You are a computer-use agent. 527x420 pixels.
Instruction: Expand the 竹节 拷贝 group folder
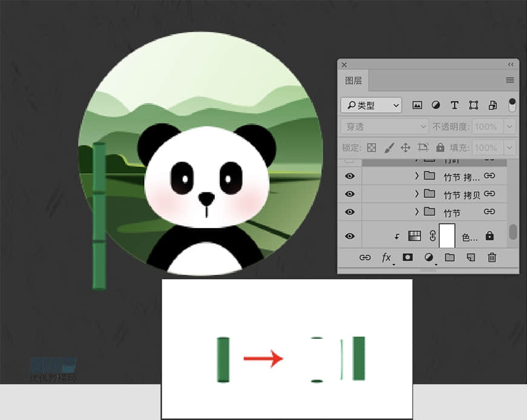(x=417, y=194)
